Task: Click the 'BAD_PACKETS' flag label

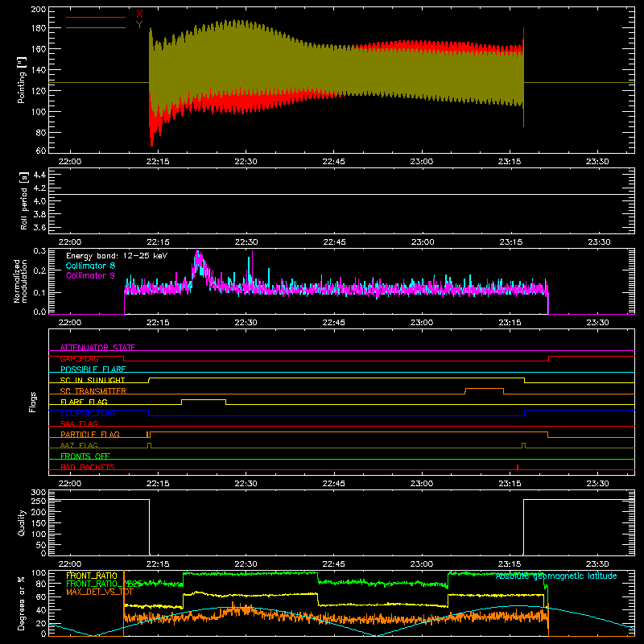Action: pyautogui.click(x=88, y=467)
